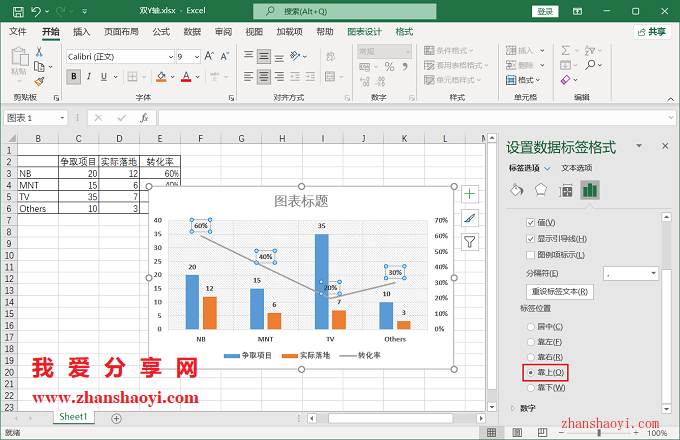Click the align left icon
This screenshot has height=440, width=680.
[x=248, y=77]
